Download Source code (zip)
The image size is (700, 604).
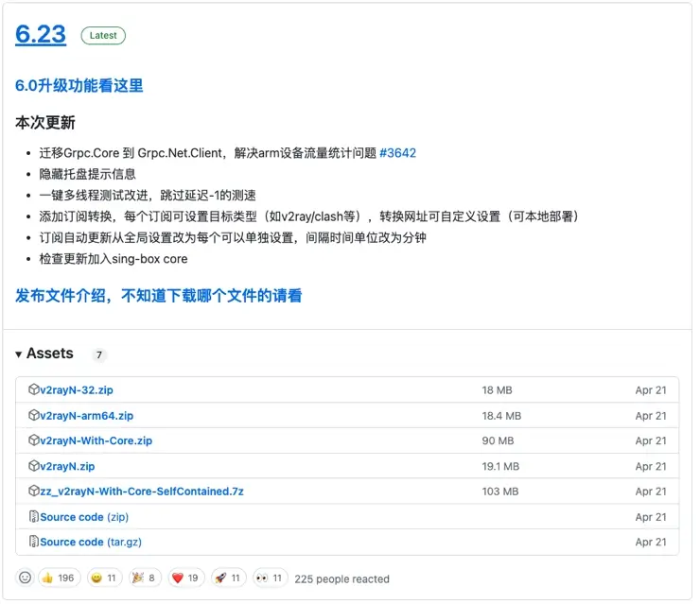pyautogui.click(x=84, y=517)
